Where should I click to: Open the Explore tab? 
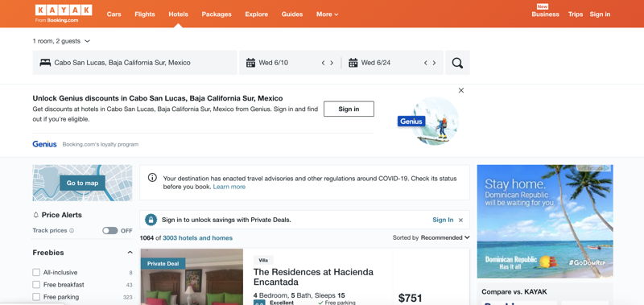(x=257, y=14)
